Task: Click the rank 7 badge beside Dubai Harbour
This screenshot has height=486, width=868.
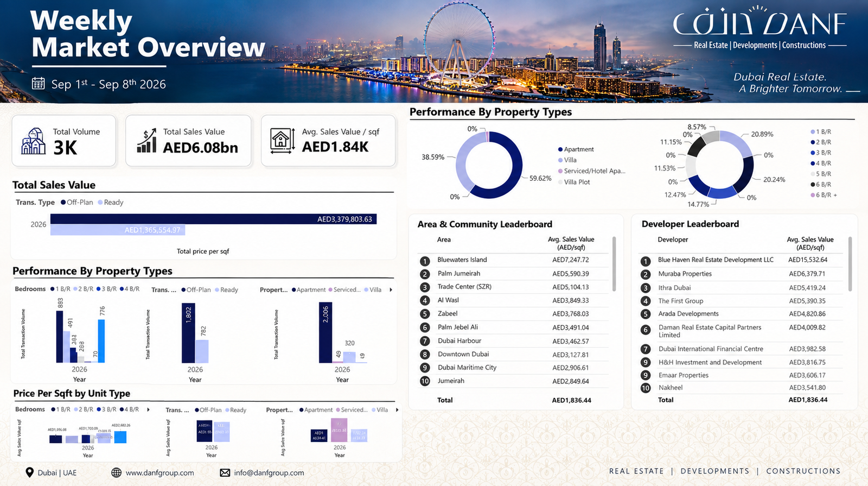Action: point(425,341)
